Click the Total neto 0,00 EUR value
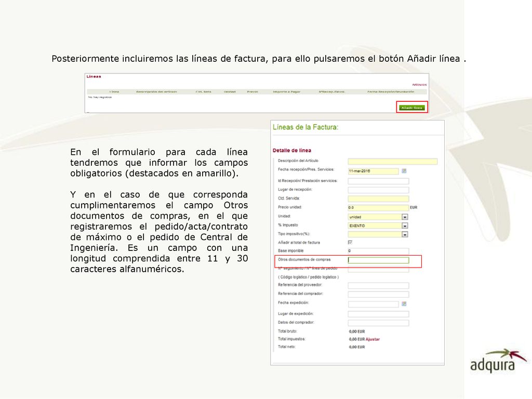The image size is (532, 399). 357,347
